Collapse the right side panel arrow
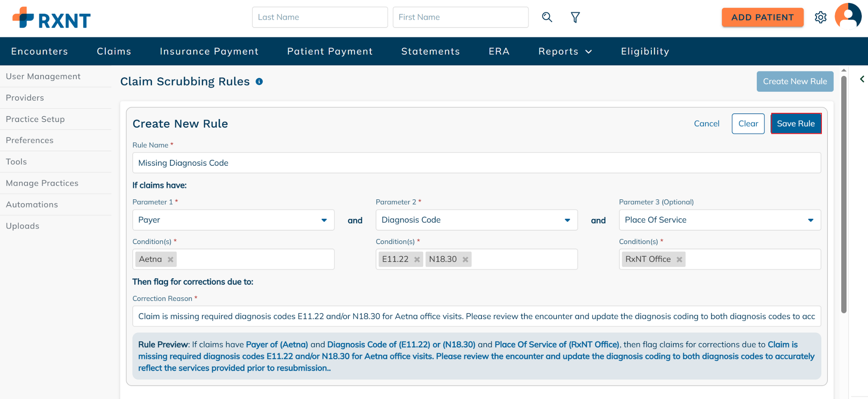This screenshot has height=399, width=868. tap(862, 79)
